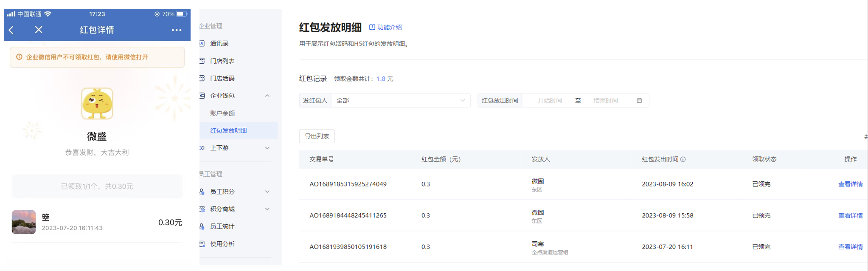The image size is (868, 271).
Task: Click the 通讯录 sidebar icon
Action: point(202,43)
